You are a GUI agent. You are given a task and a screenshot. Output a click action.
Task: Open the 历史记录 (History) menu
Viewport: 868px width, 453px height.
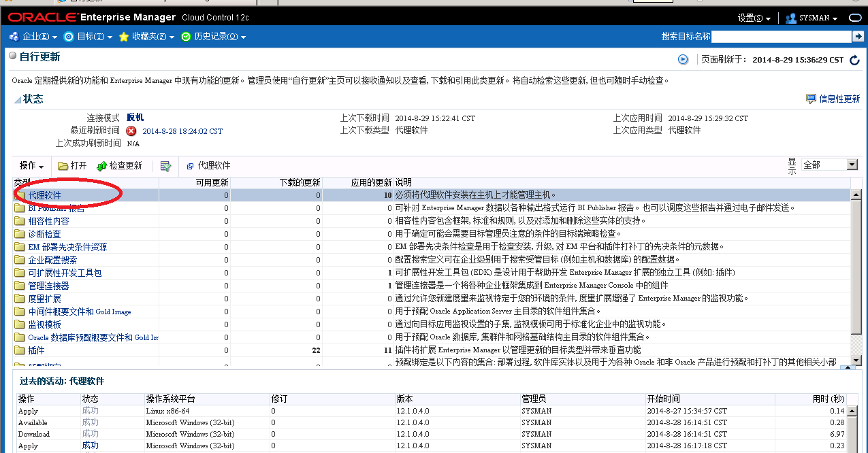213,37
